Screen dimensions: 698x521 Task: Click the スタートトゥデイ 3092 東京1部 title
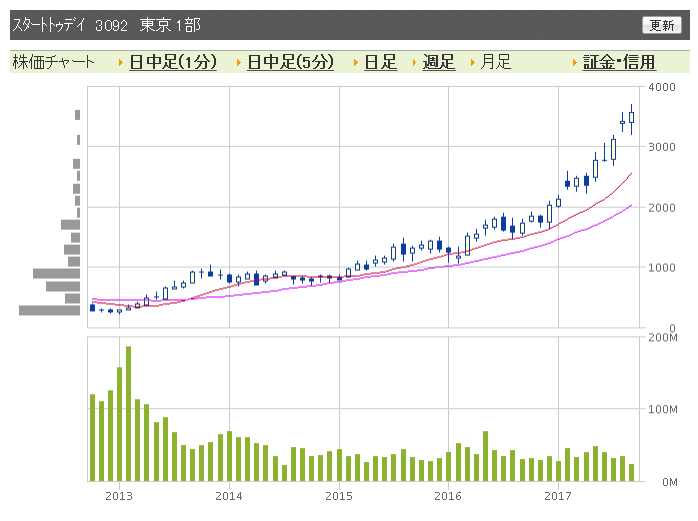point(106,25)
